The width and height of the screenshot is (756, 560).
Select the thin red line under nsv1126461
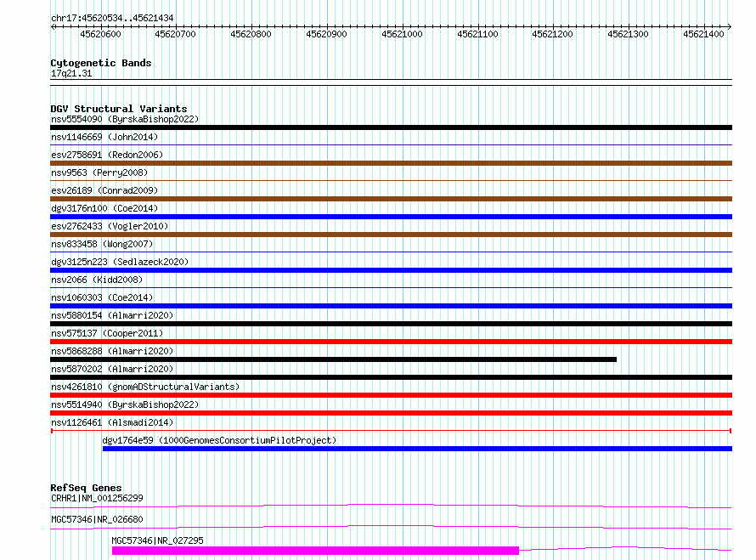(391, 430)
